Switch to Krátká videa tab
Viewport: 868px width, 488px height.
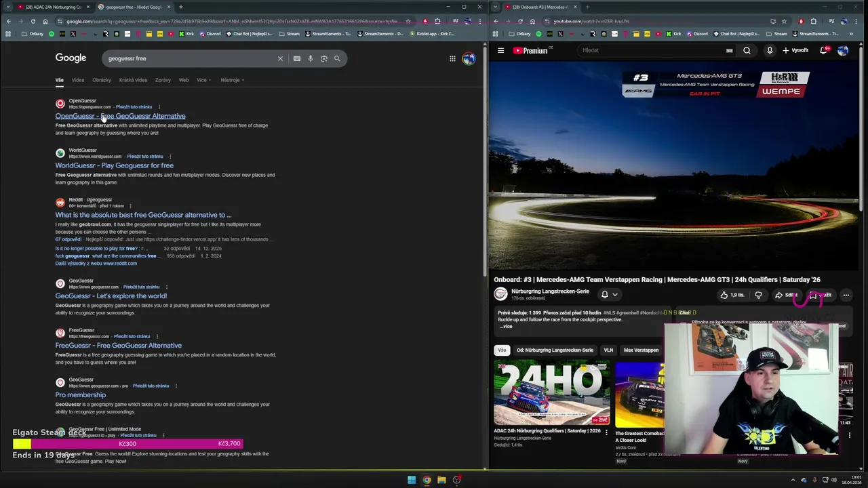133,80
